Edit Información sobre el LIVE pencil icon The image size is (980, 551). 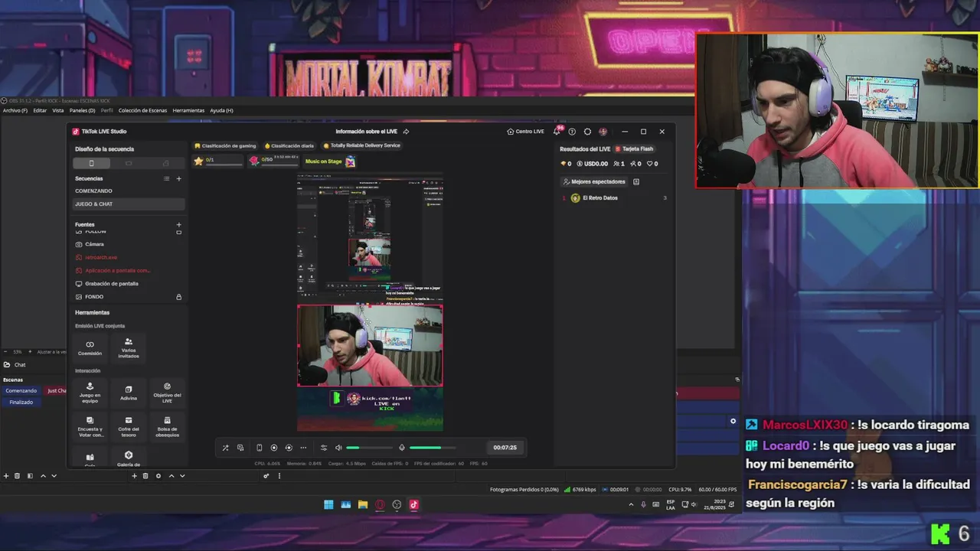[x=406, y=132]
